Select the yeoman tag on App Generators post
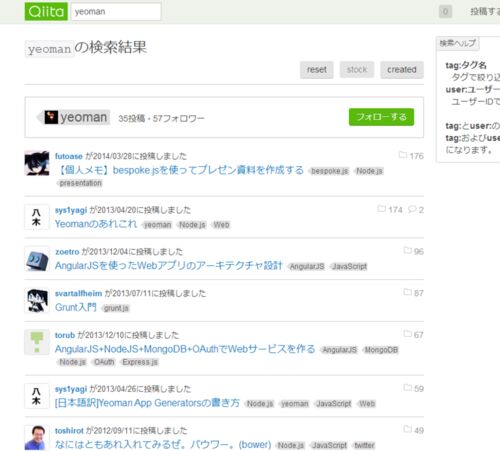 295,404
